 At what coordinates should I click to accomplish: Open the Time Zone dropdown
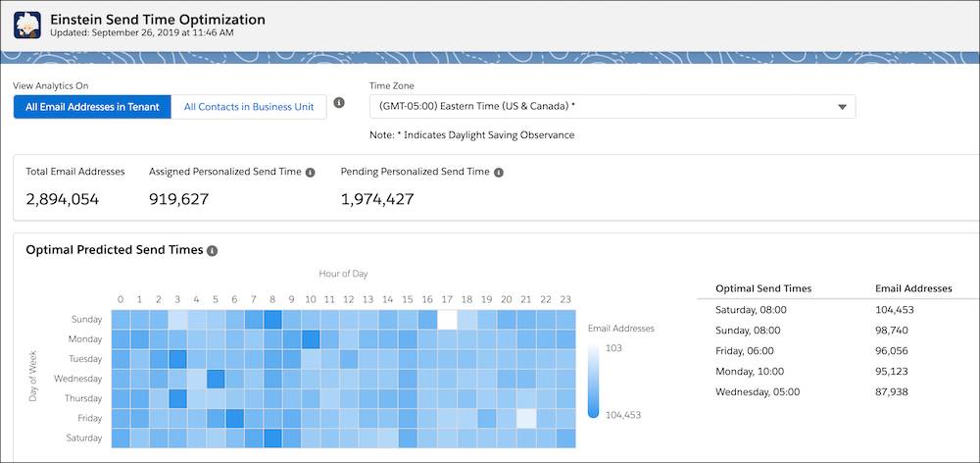(x=612, y=106)
